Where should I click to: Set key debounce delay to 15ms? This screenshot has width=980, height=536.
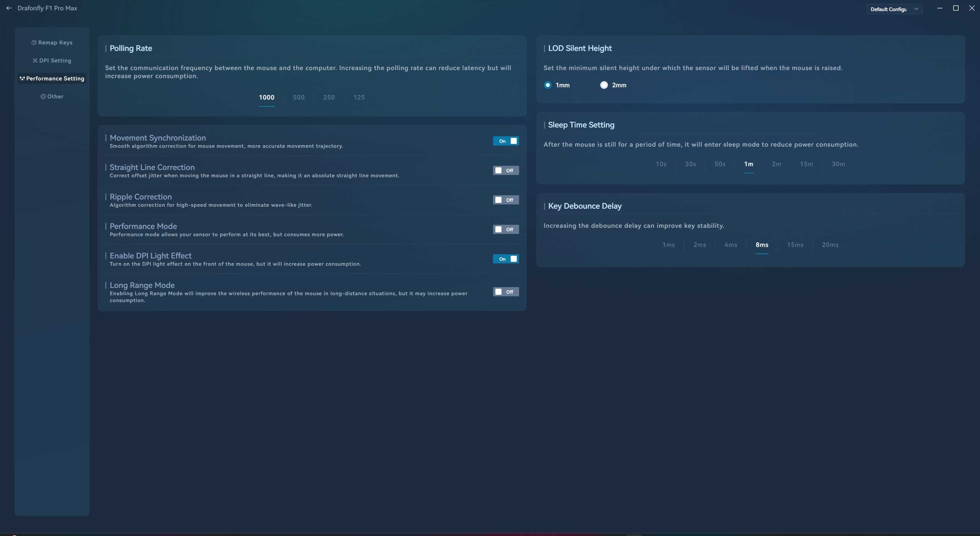[x=795, y=245]
